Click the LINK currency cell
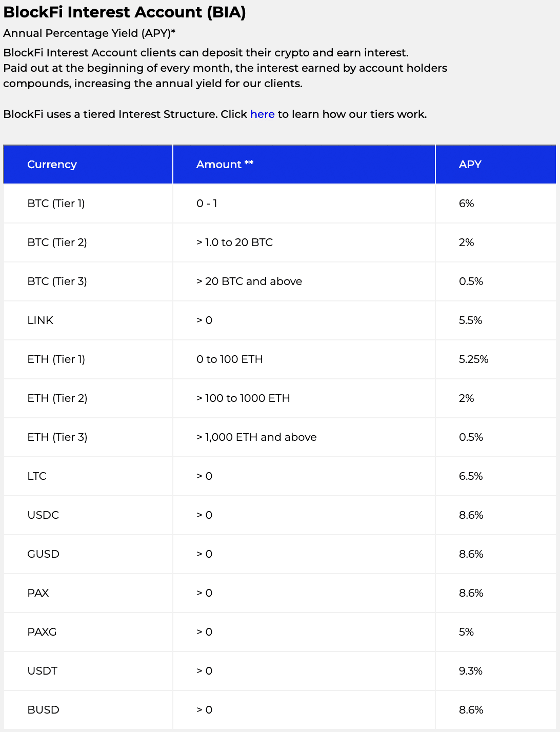The image size is (560, 732). [88, 320]
